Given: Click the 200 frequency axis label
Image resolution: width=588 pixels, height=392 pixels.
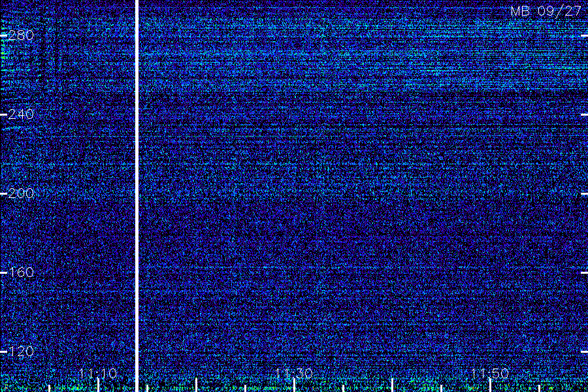Looking at the screenshot, I should (x=21, y=193).
